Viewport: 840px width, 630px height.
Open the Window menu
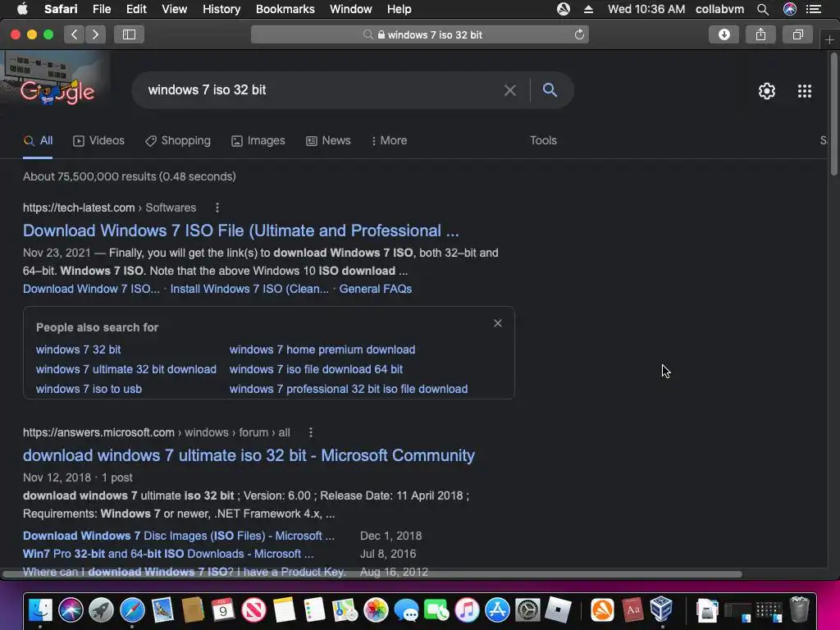point(351,9)
